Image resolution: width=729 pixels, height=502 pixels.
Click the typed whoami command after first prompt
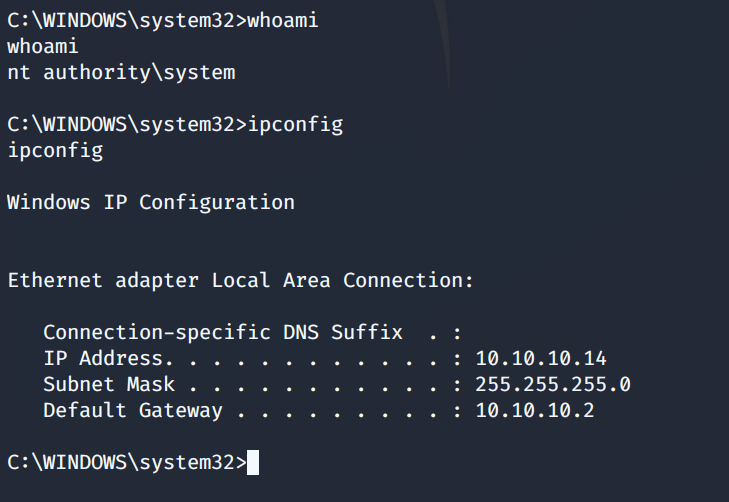[283, 20]
